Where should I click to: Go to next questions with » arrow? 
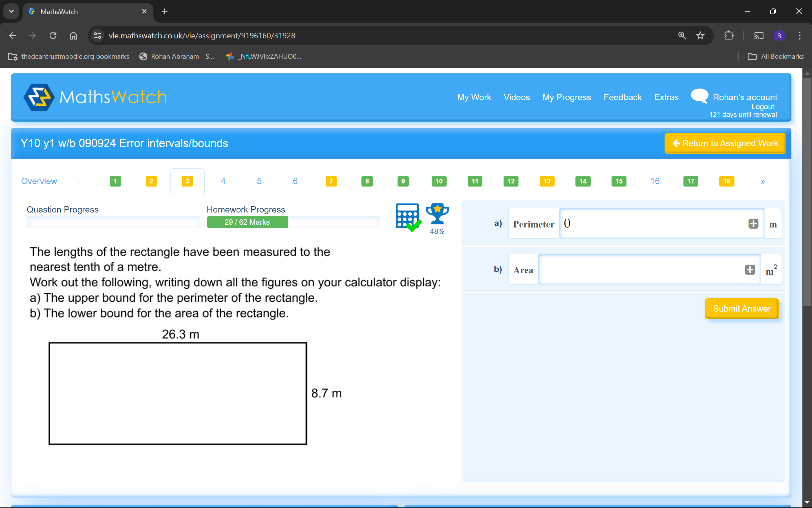click(763, 181)
